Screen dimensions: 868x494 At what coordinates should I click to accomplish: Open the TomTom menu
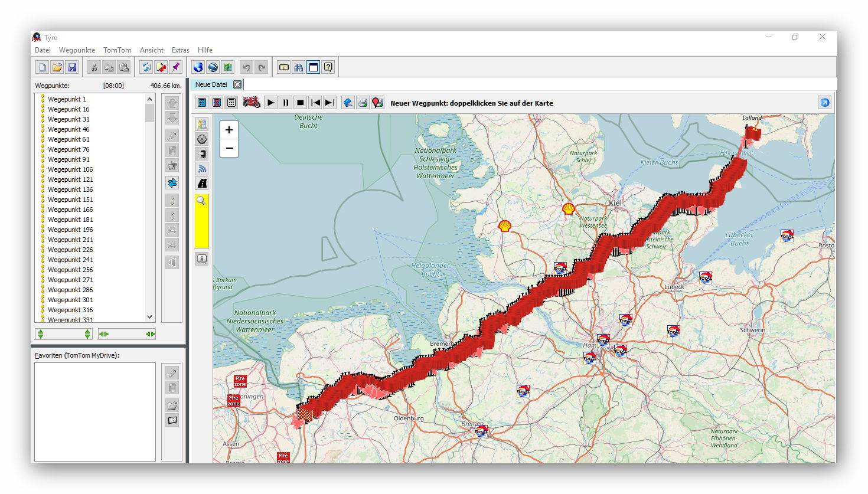tap(117, 50)
